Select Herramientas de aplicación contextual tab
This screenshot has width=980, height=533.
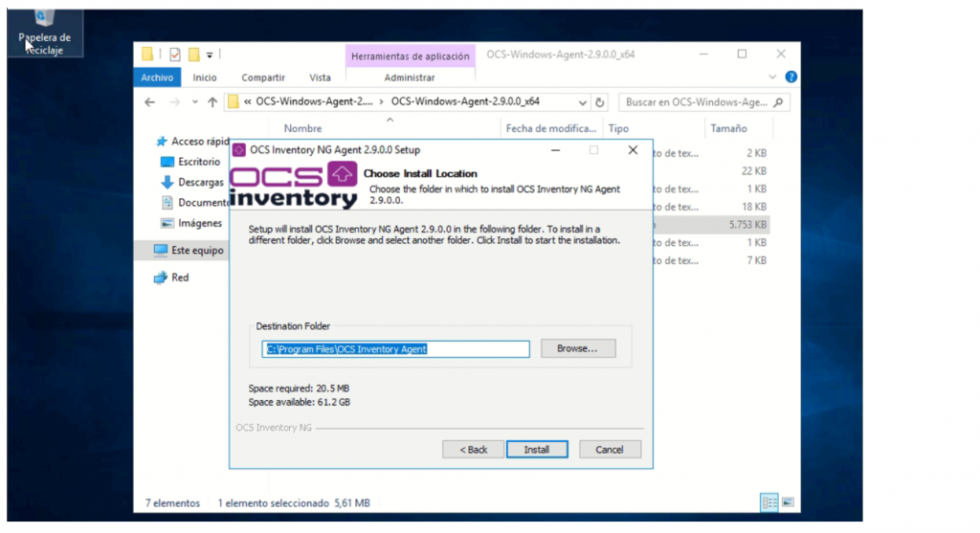(x=410, y=56)
